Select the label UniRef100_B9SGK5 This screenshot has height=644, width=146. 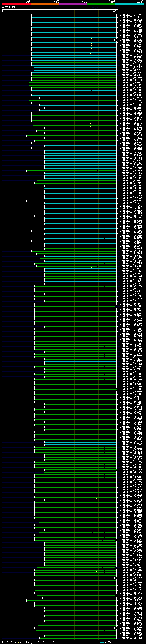coord(131,362)
